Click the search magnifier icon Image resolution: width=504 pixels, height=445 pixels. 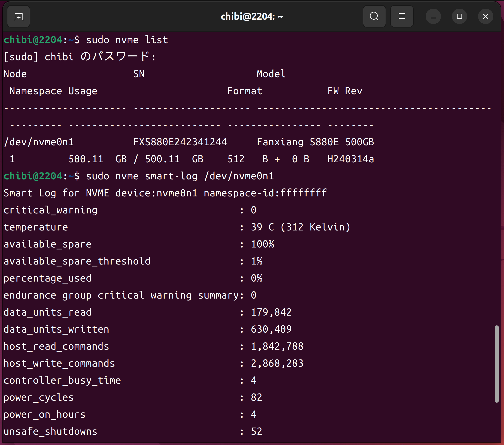374,17
